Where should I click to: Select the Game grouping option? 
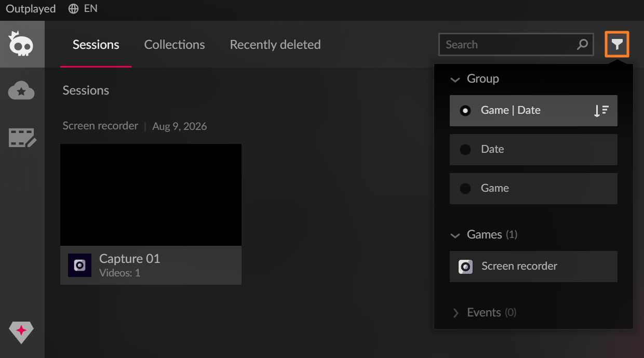tap(533, 188)
